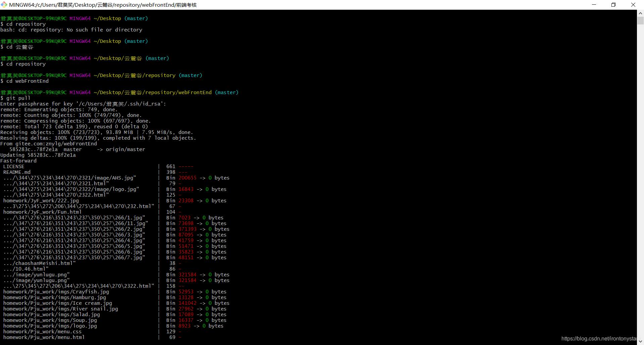Click the 'Bin 141042 -> 0 bytes' value

pyautogui.click(x=198, y=303)
